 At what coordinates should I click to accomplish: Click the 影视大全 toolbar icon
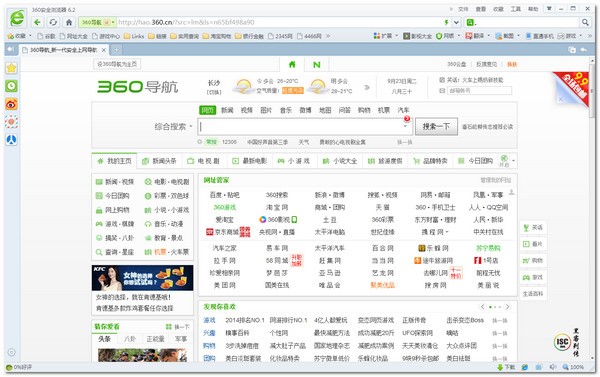417,36
